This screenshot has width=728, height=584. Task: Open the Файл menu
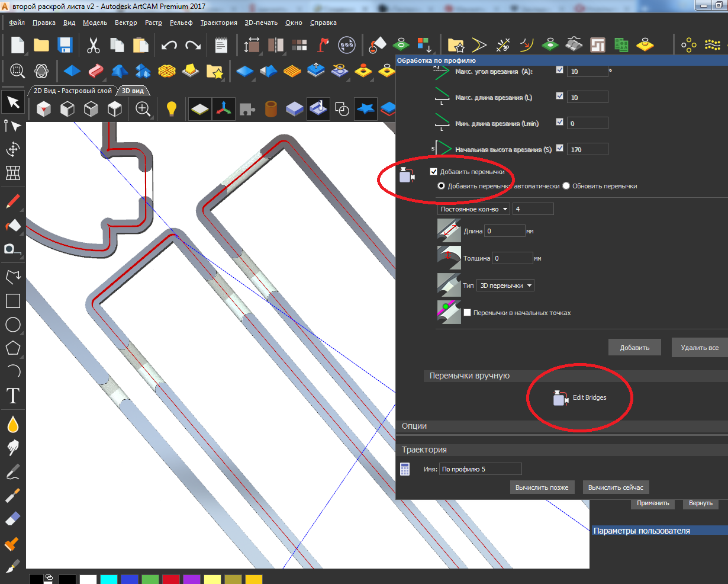point(17,23)
